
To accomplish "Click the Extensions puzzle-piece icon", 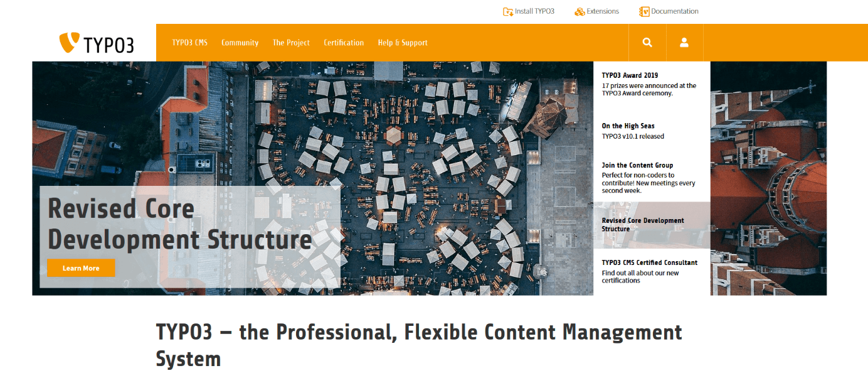I will click(x=579, y=11).
